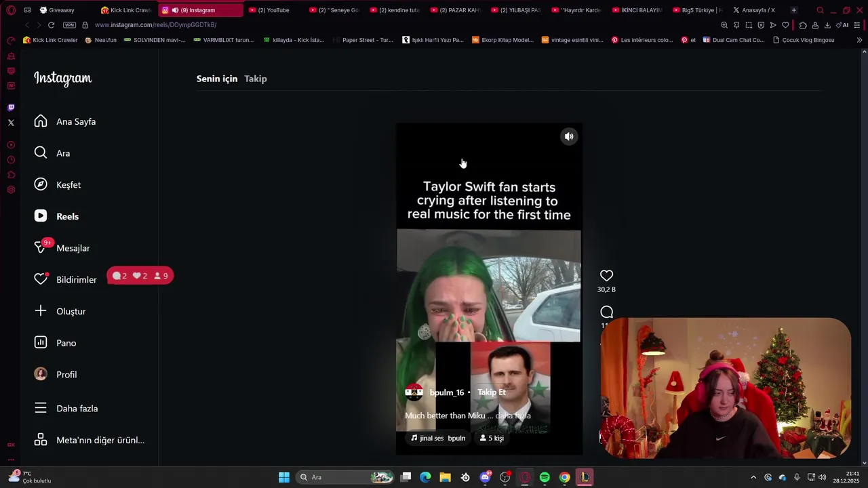The width and height of the screenshot is (868, 488).
Task: Click the address bar URL field
Action: click(x=400, y=25)
